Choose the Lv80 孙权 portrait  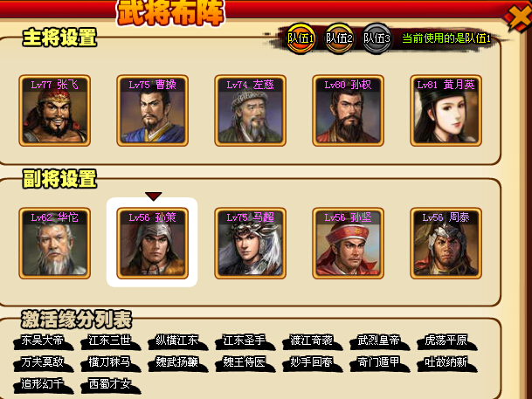[348, 111]
